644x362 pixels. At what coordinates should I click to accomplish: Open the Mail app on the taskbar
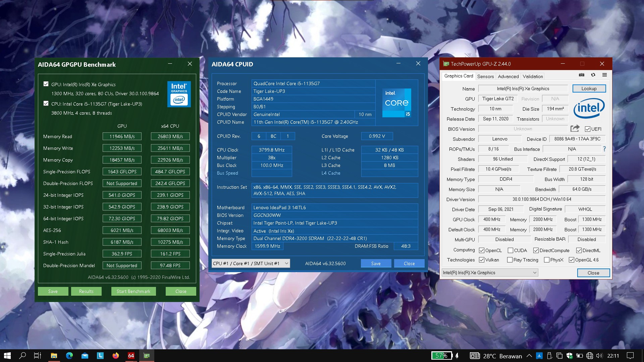[85, 356]
